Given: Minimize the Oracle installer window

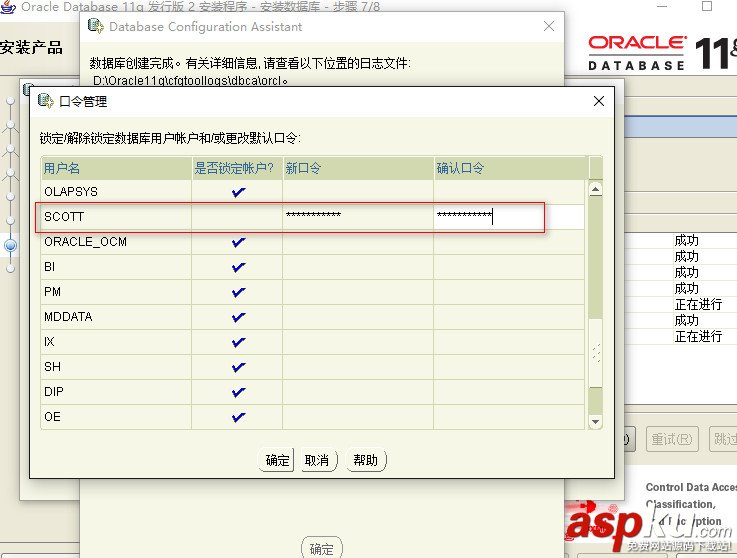Looking at the screenshot, I should click(662, 6).
